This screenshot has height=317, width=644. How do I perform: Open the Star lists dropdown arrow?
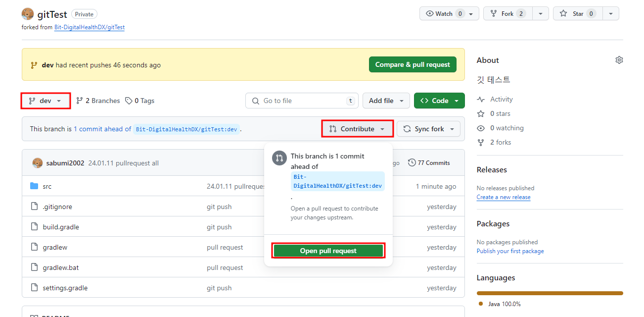click(611, 14)
